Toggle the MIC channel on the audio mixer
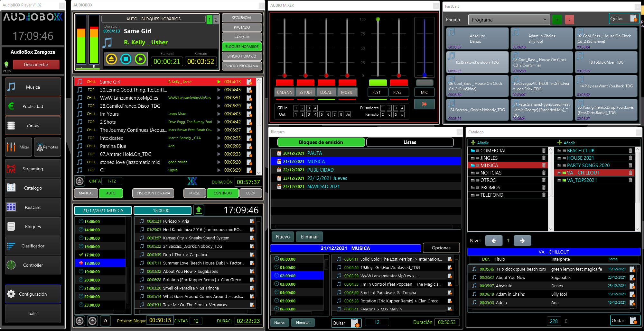The height and width of the screenshot is (331, 644). pos(424,92)
